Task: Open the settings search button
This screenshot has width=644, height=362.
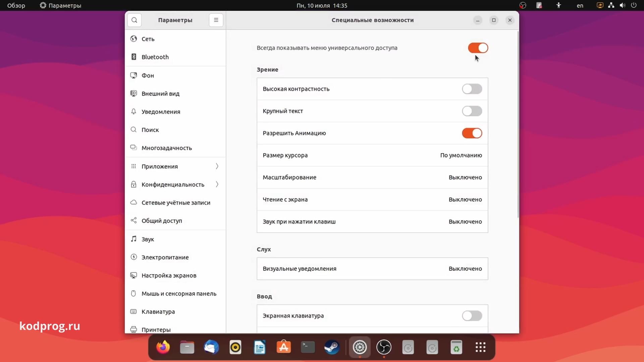Action: (x=134, y=20)
